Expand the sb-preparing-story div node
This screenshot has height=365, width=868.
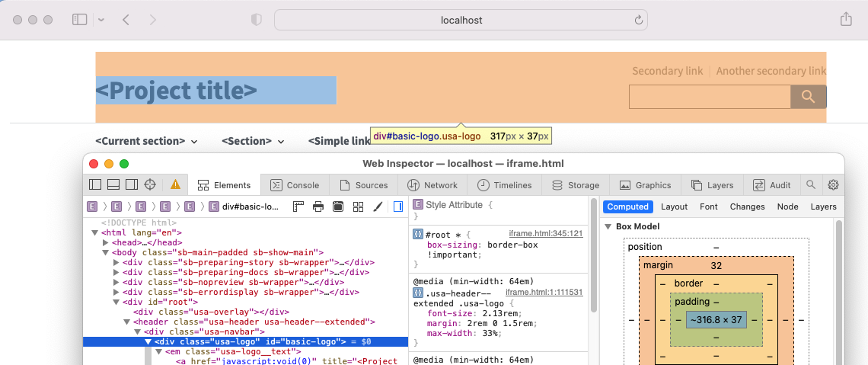[116, 263]
